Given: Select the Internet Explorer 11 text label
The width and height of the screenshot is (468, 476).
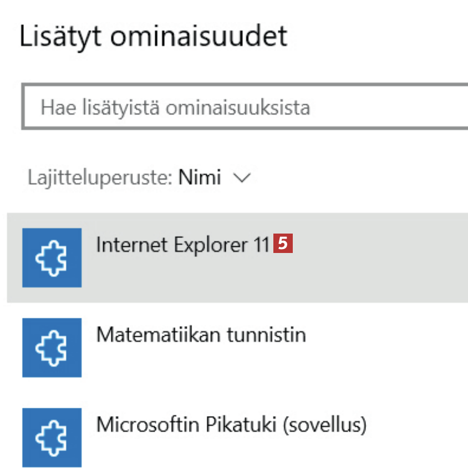Looking at the screenshot, I should (x=182, y=245).
